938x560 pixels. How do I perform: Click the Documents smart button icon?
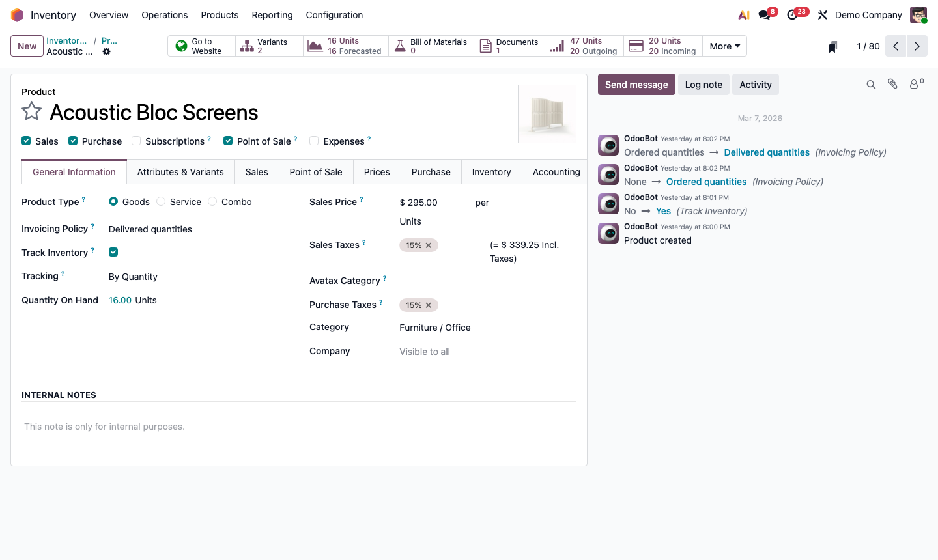point(485,46)
